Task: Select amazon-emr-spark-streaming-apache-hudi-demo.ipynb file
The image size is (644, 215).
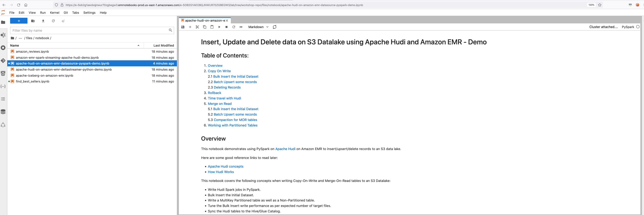Action: pyautogui.click(x=92, y=57)
